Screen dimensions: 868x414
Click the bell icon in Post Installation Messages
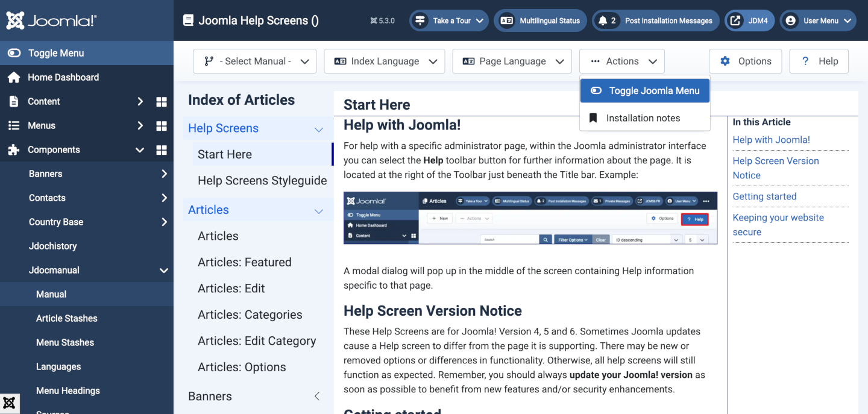click(603, 20)
